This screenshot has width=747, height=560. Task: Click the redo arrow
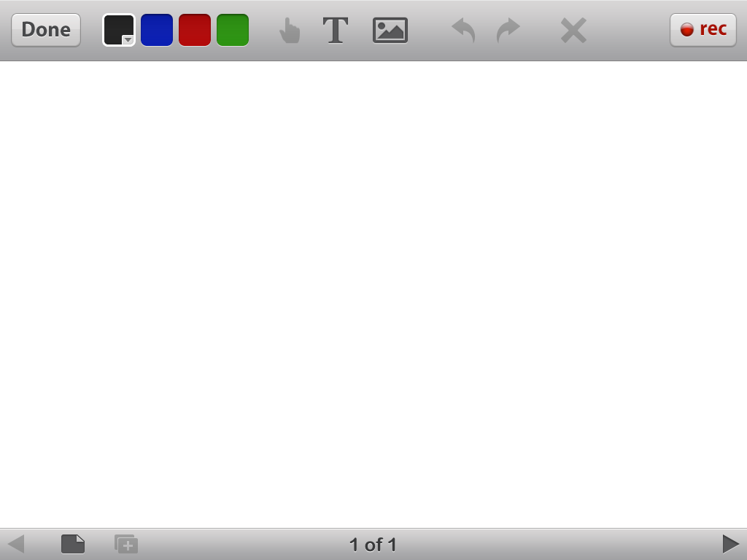coord(508,30)
